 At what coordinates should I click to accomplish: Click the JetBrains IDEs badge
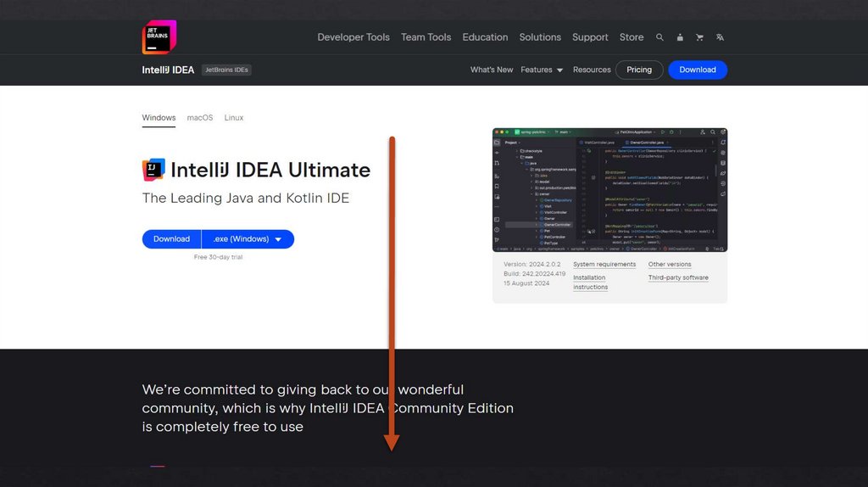click(226, 70)
